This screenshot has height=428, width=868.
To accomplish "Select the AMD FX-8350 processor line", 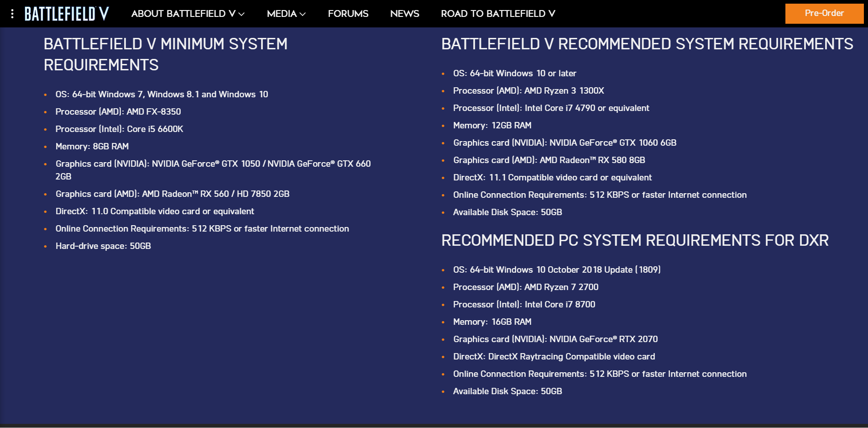I will (118, 111).
